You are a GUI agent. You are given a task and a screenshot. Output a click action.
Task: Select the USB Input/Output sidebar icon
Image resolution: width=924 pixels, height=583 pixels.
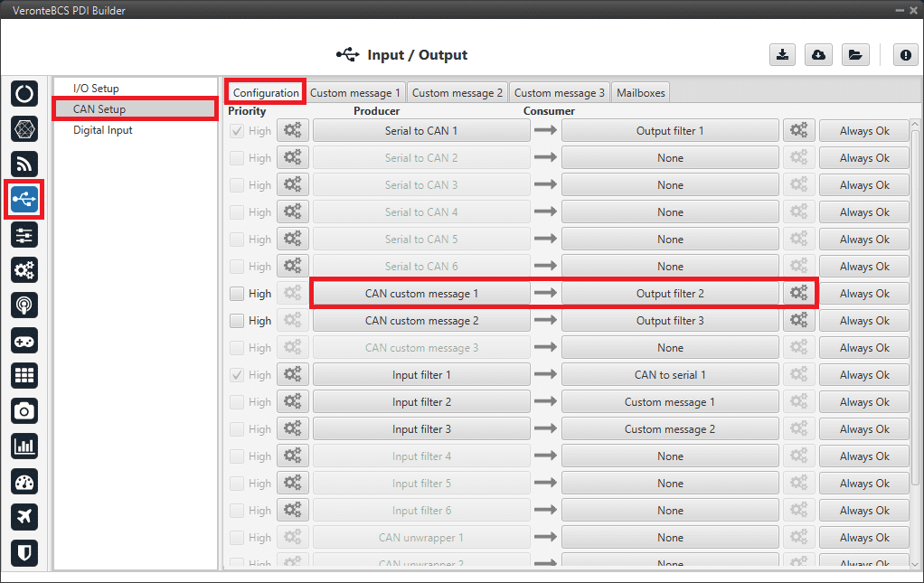click(24, 200)
